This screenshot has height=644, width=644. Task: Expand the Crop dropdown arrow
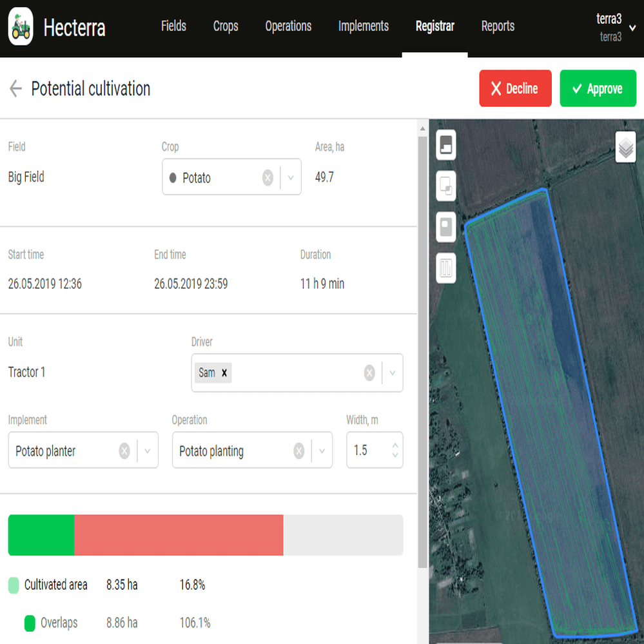pos(291,178)
